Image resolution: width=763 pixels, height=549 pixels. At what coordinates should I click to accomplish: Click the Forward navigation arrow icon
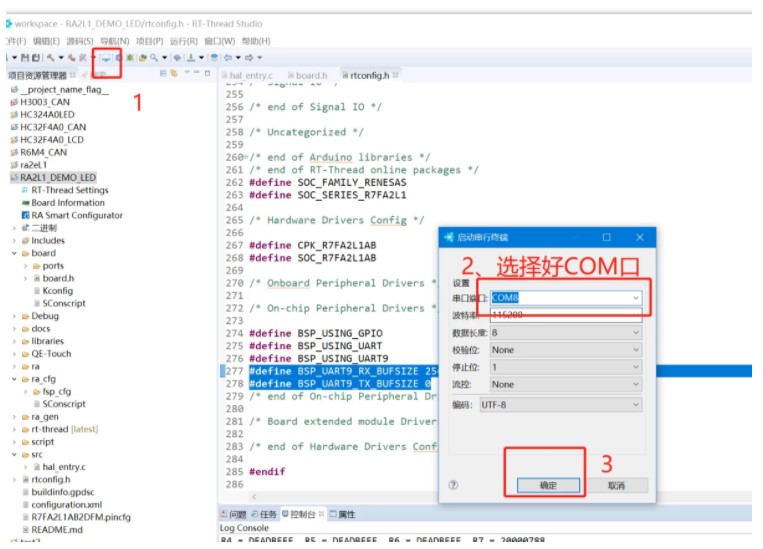(249, 58)
